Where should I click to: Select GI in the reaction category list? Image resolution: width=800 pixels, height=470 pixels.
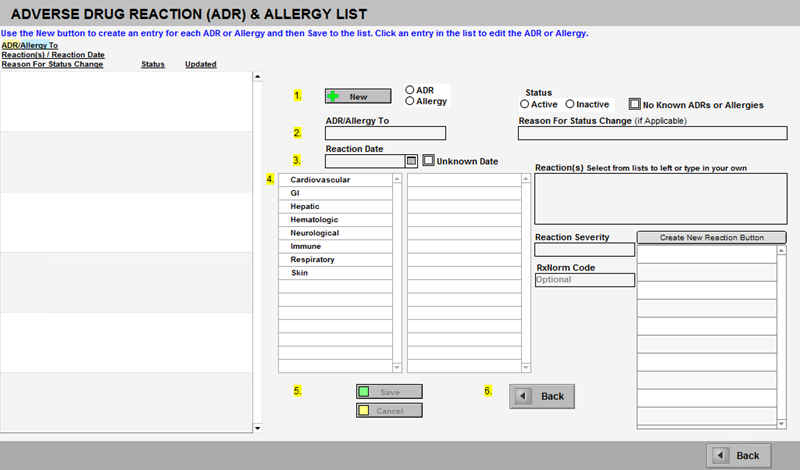coord(335,193)
